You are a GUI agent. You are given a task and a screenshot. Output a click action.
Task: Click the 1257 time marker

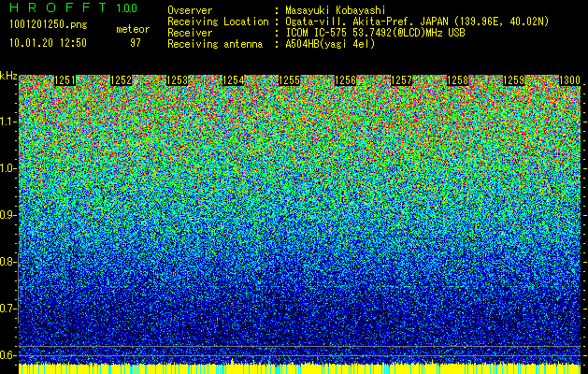402,80
